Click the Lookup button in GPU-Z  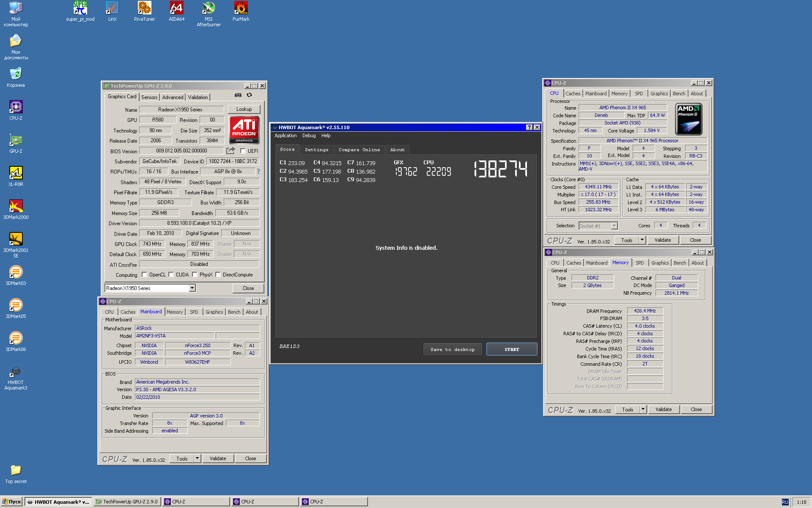[244, 109]
